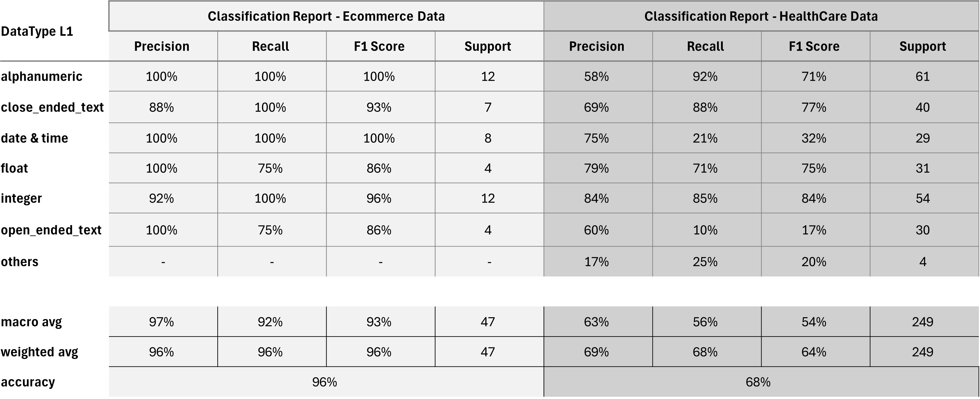Select the open_ended_text row label
980x399 pixels.
(51, 230)
